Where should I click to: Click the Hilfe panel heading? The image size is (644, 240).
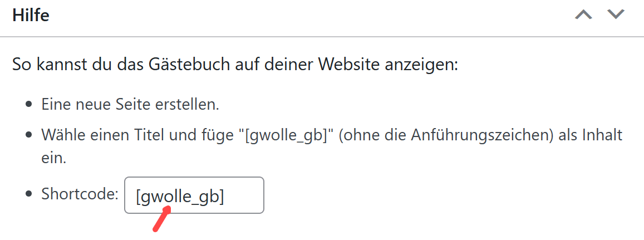[31, 15]
